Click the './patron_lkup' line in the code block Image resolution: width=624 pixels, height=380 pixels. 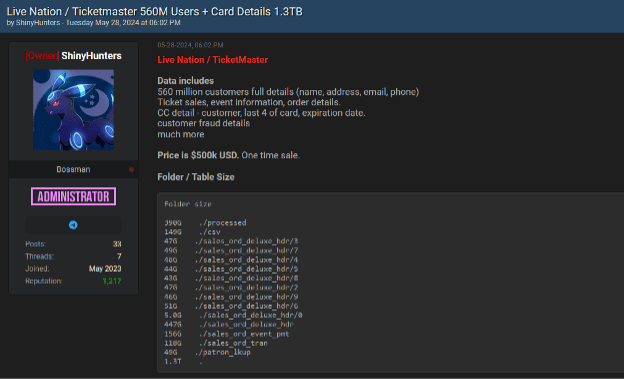[207, 352]
